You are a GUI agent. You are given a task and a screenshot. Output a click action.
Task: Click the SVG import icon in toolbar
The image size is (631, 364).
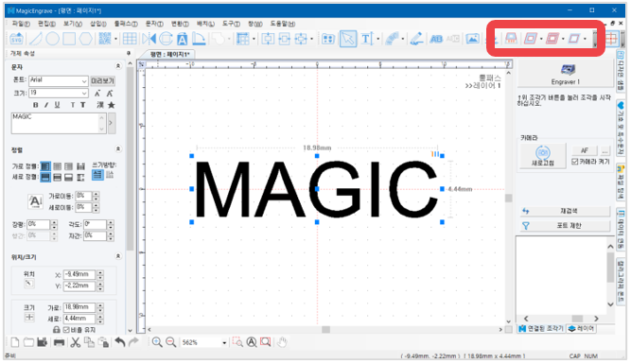click(16, 39)
